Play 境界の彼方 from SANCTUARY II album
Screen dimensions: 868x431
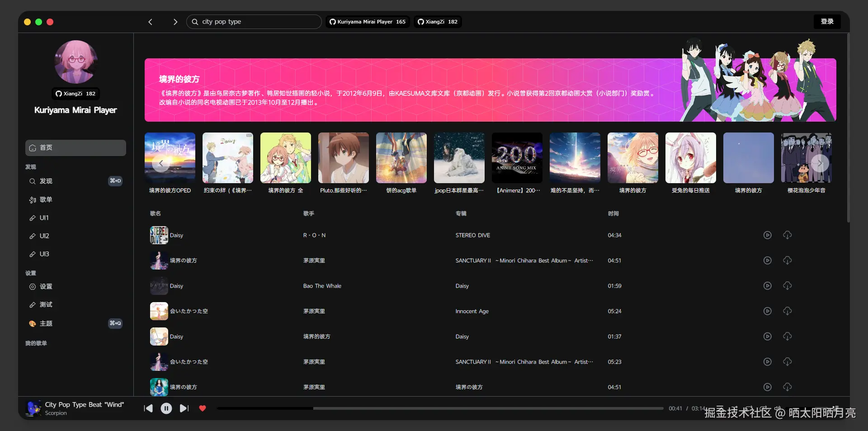click(767, 260)
